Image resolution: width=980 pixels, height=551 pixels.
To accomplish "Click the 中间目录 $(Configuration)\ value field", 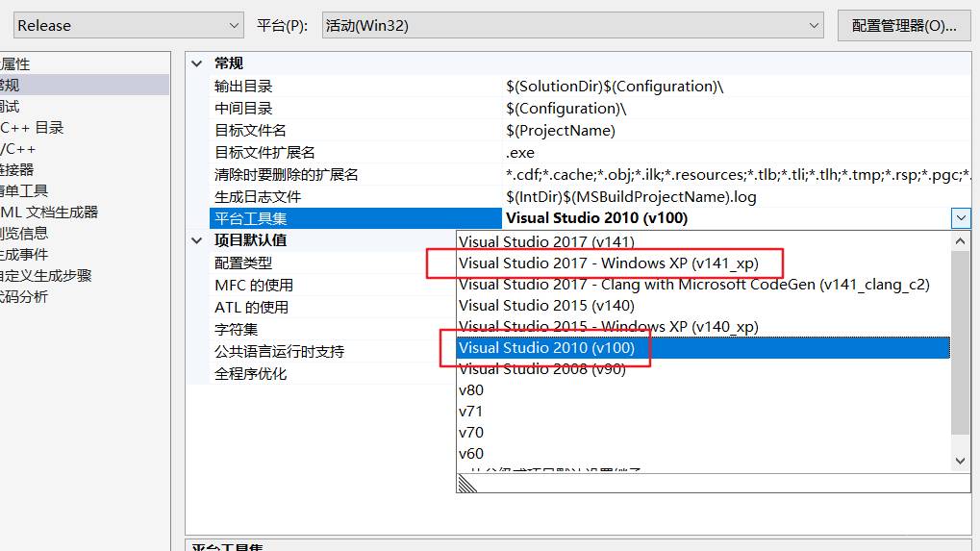I will 566,108.
